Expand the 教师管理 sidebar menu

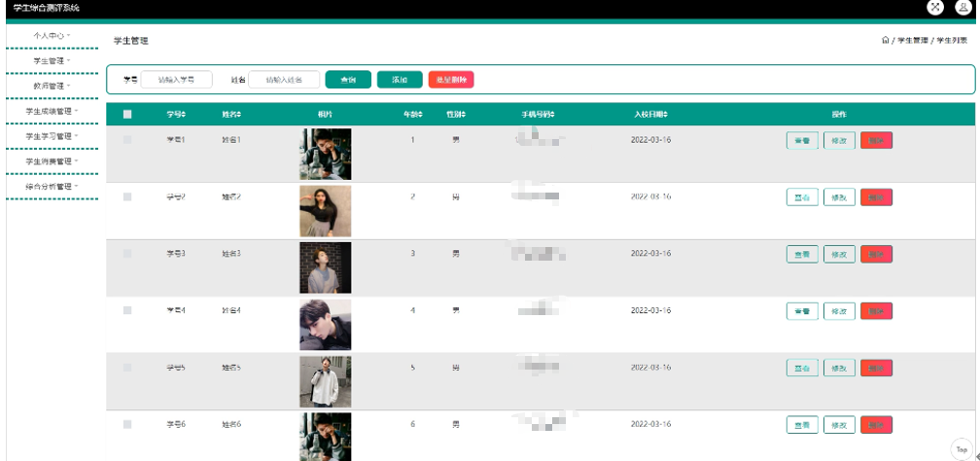52,86
